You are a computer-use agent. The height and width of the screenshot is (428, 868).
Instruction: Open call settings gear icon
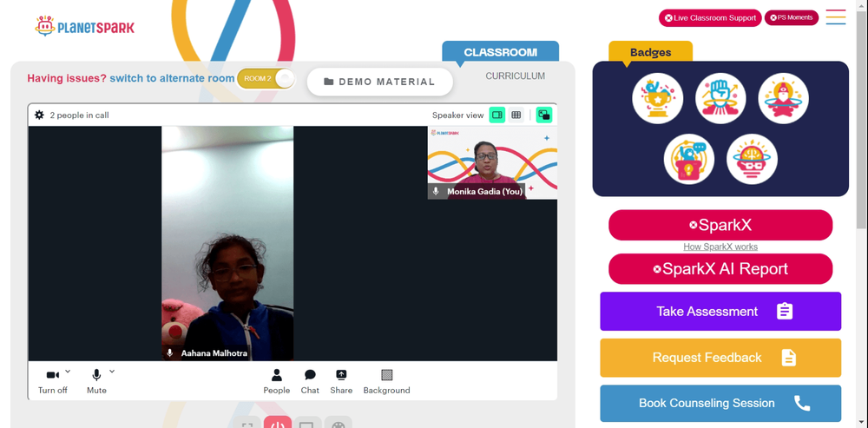point(39,115)
